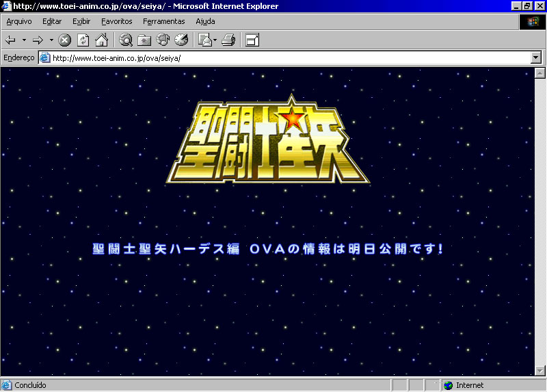Go forward with the Forward arrow
The width and height of the screenshot is (547, 392).
38,40
